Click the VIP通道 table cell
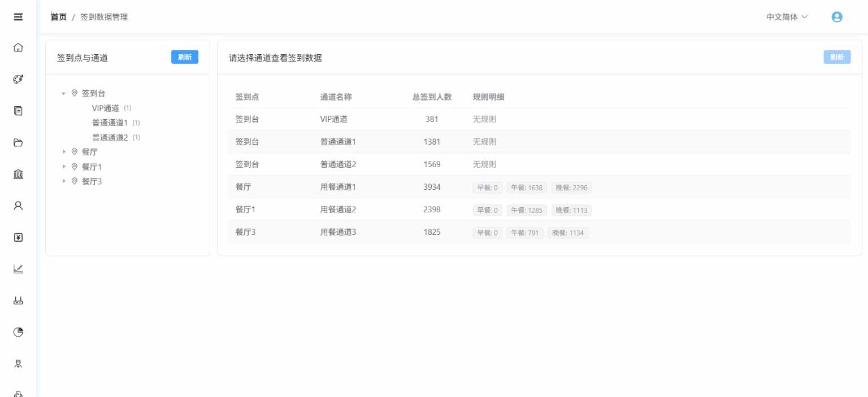The width and height of the screenshot is (868, 397). coord(334,119)
